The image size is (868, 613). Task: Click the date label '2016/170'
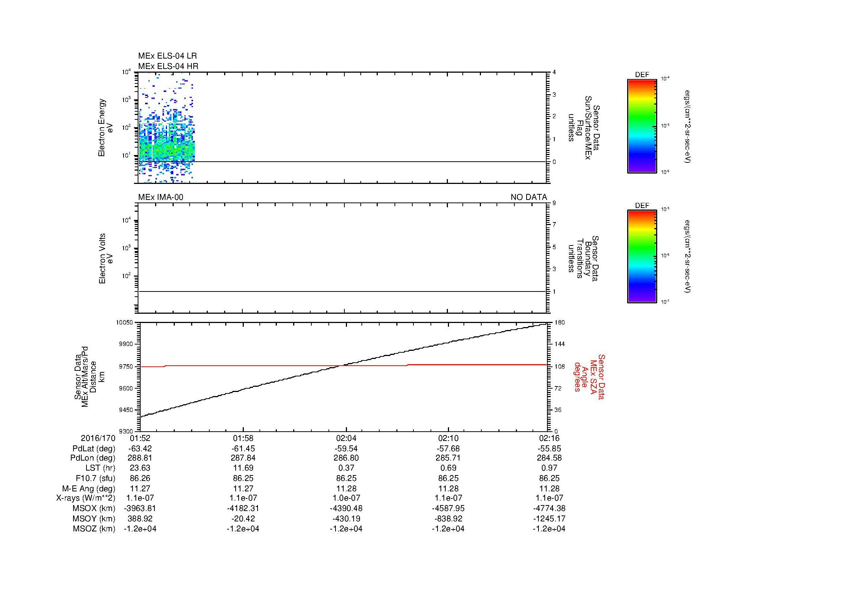(98, 438)
